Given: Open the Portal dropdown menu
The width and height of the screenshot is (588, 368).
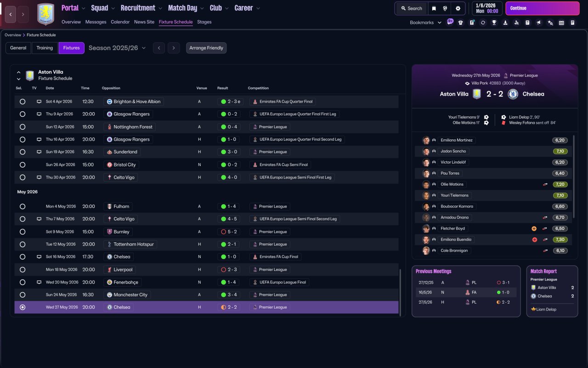Looking at the screenshot, I should coord(73,8).
